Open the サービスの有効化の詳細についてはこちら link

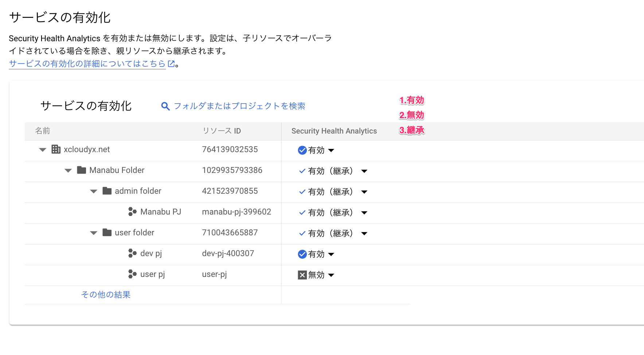tap(87, 64)
